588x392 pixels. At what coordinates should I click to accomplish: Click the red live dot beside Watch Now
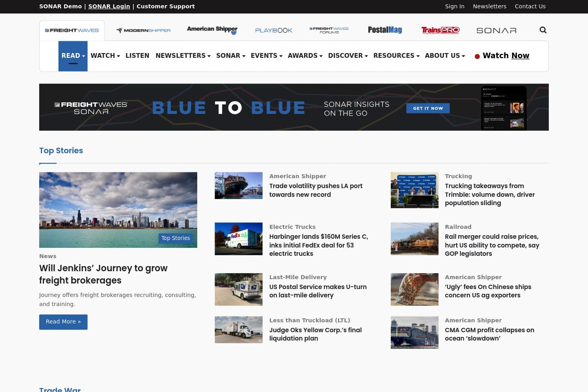[x=477, y=56]
